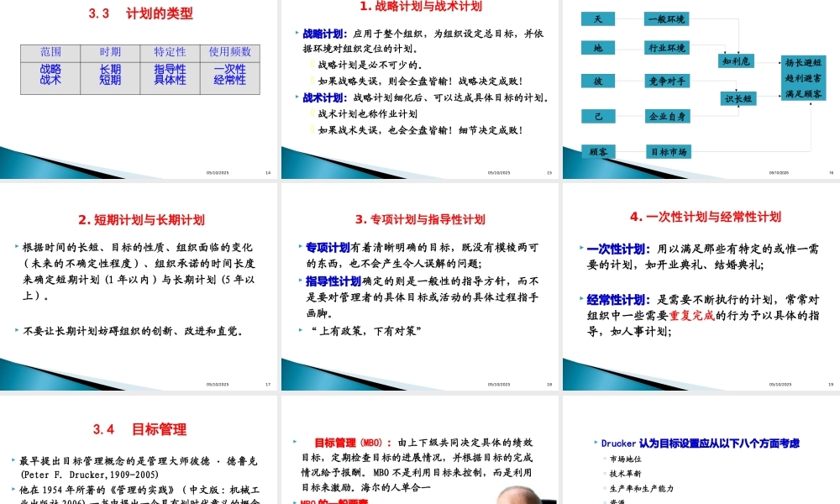Click the red 目标管理 (MBO) heading

(x=353, y=443)
